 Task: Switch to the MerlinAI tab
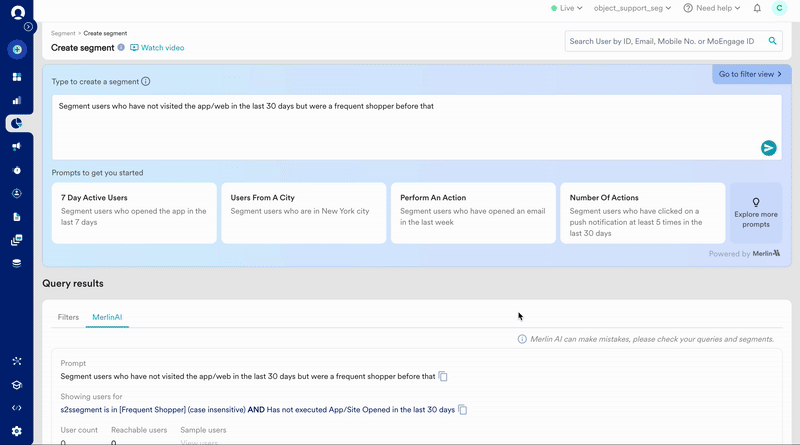(107, 317)
